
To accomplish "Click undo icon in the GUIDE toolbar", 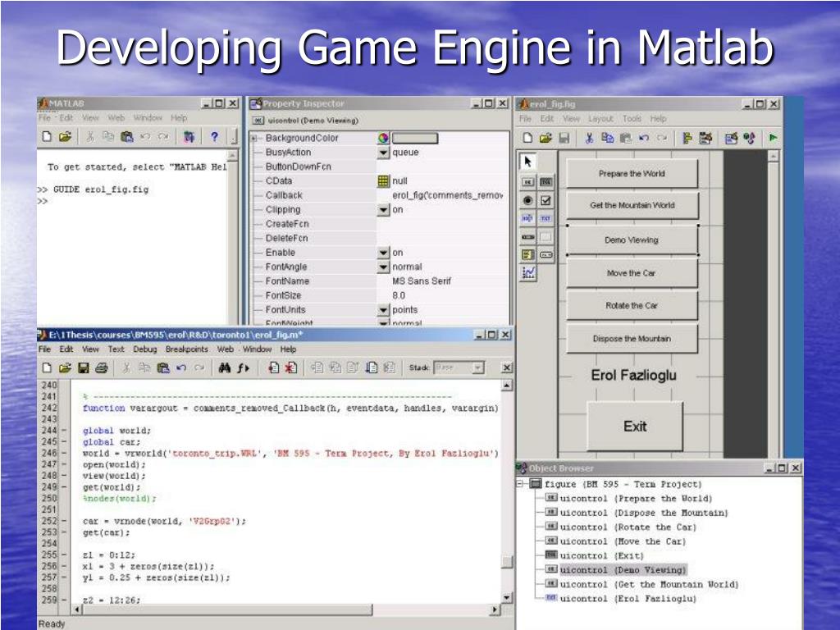I will tap(644, 138).
